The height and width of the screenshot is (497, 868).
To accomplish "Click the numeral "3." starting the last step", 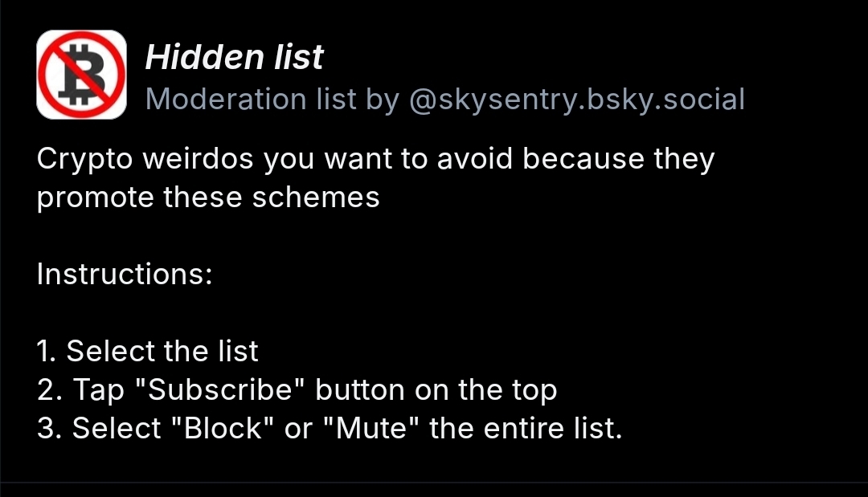I will 50,429.
